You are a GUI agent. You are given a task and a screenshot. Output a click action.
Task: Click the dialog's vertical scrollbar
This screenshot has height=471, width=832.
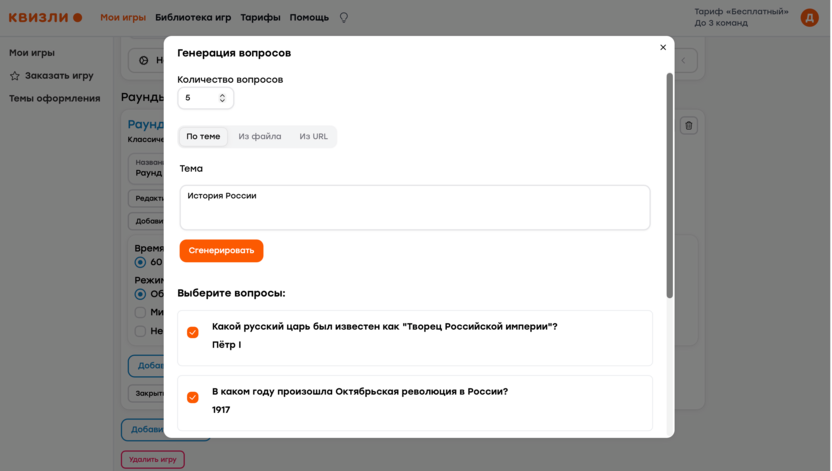point(670,185)
